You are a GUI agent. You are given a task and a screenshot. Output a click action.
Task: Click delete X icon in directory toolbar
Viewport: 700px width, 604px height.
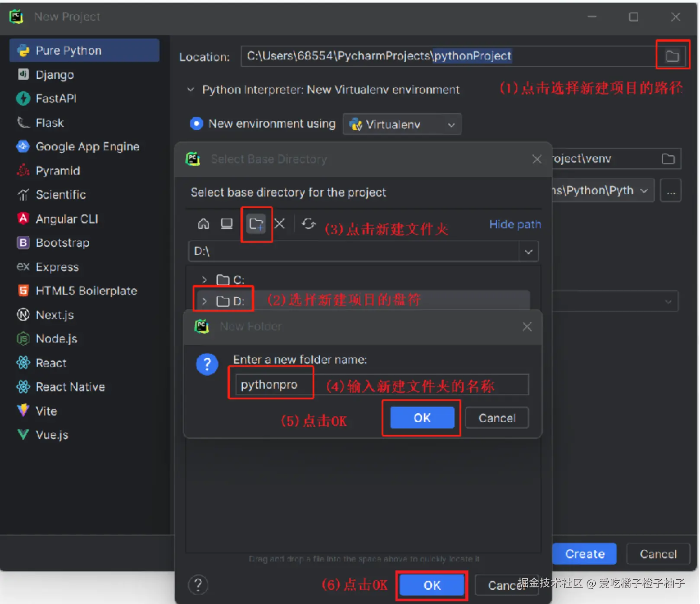point(279,224)
